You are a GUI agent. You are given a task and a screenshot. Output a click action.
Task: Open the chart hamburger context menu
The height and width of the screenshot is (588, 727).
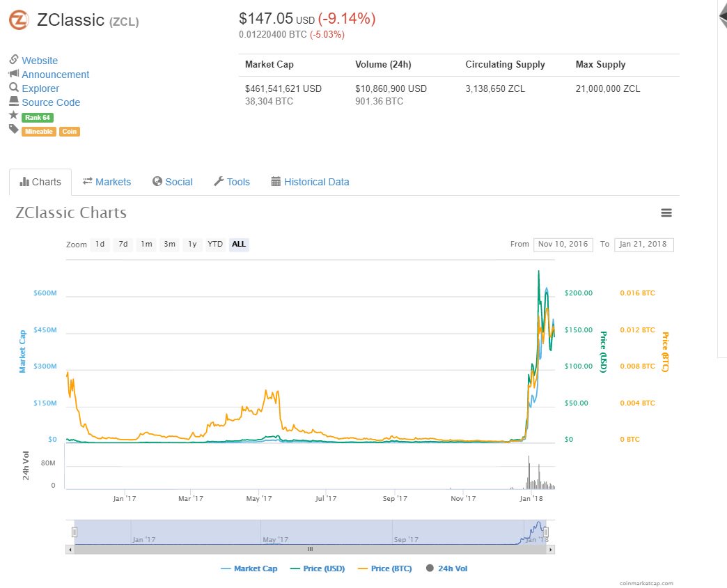pos(666,213)
